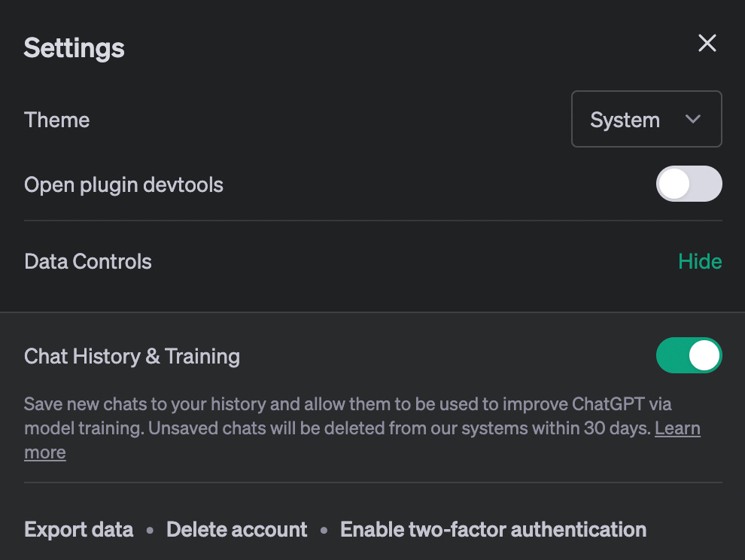Screen dimensions: 745x560
Task: Click Hide next to Data Controls
Action: (700, 261)
